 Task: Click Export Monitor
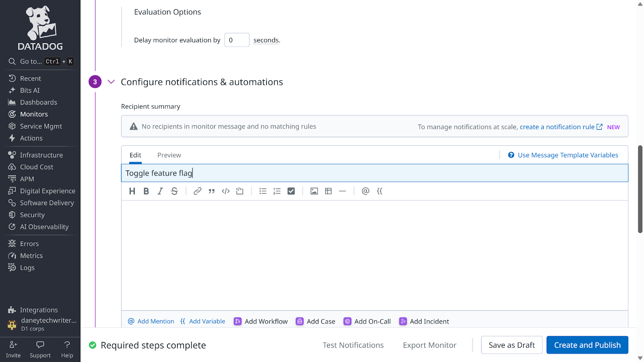[x=429, y=345]
